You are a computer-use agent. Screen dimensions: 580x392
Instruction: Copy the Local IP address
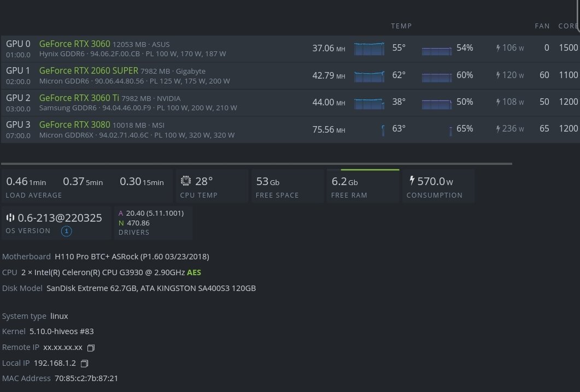84,364
